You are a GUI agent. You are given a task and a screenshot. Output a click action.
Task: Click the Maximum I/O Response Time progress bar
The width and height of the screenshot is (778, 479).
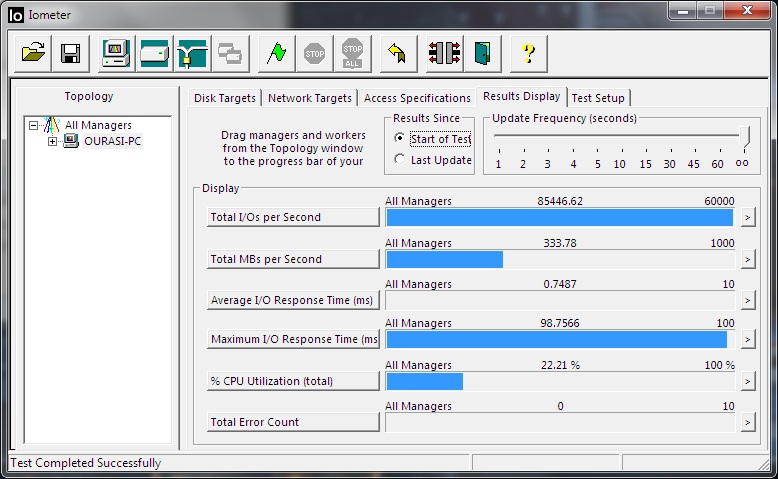[x=560, y=340]
